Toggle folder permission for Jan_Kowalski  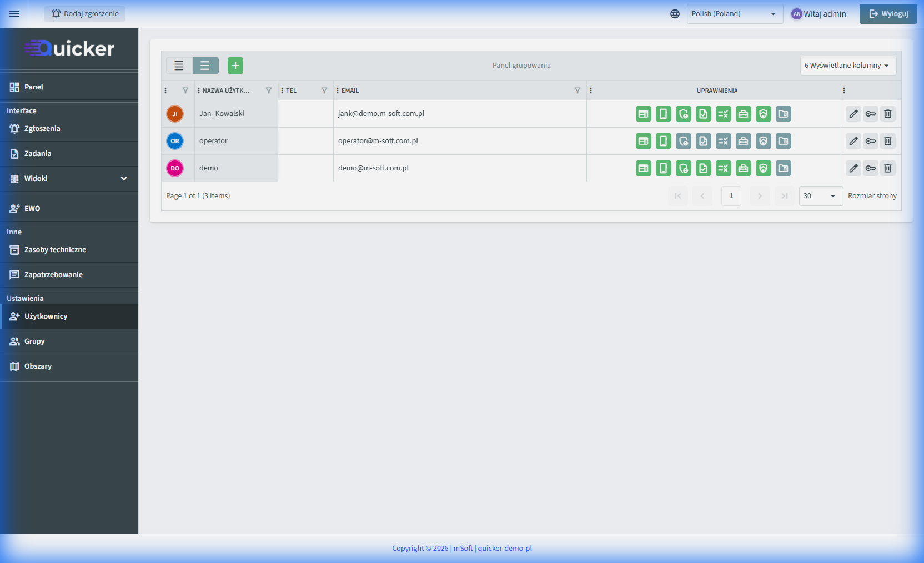[784, 114]
